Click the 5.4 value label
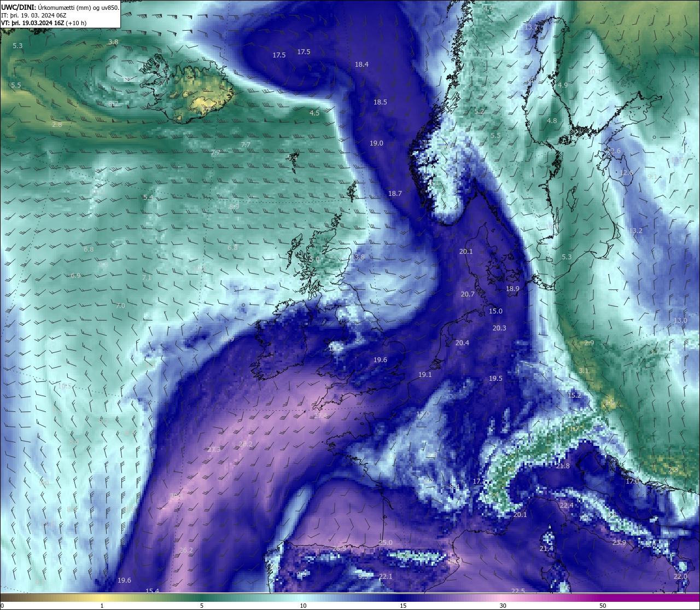 (x=148, y=197)
